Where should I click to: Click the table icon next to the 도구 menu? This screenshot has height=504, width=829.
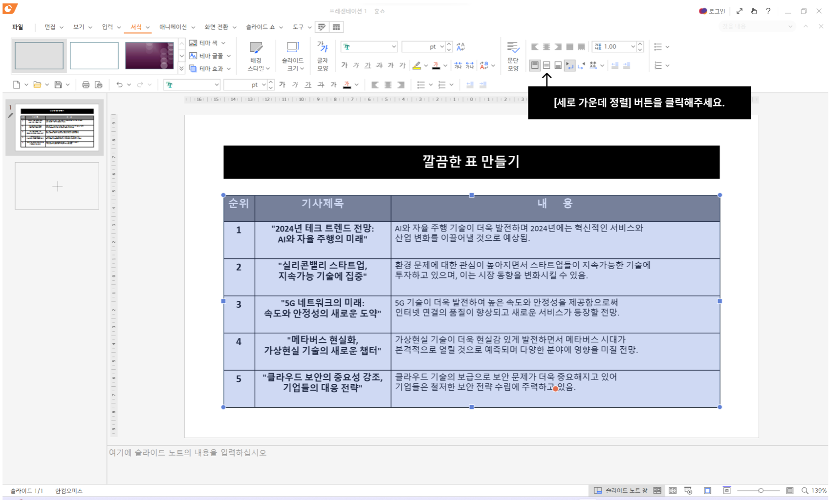pos(336,27)
